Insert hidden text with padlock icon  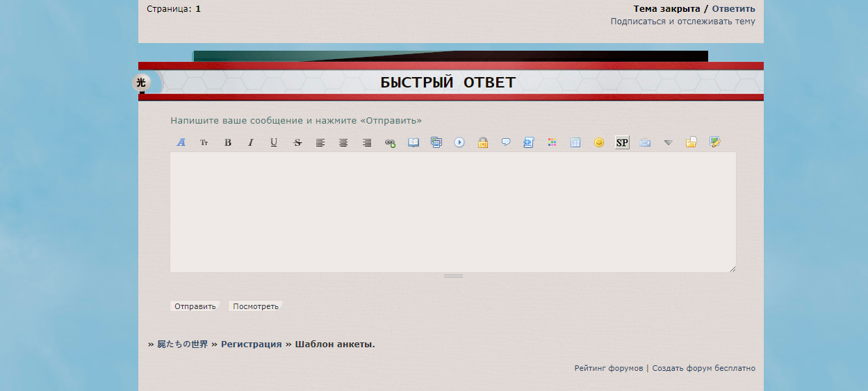click(x=483, y=142)
